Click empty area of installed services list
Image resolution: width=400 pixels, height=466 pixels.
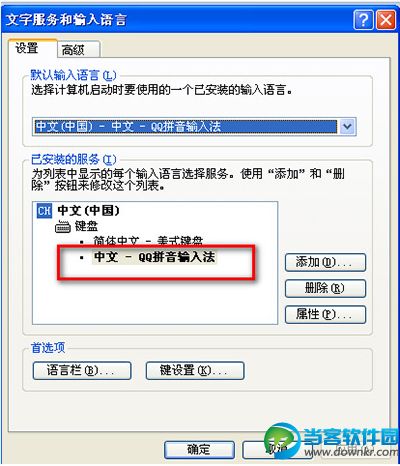(x=155, y=302)
